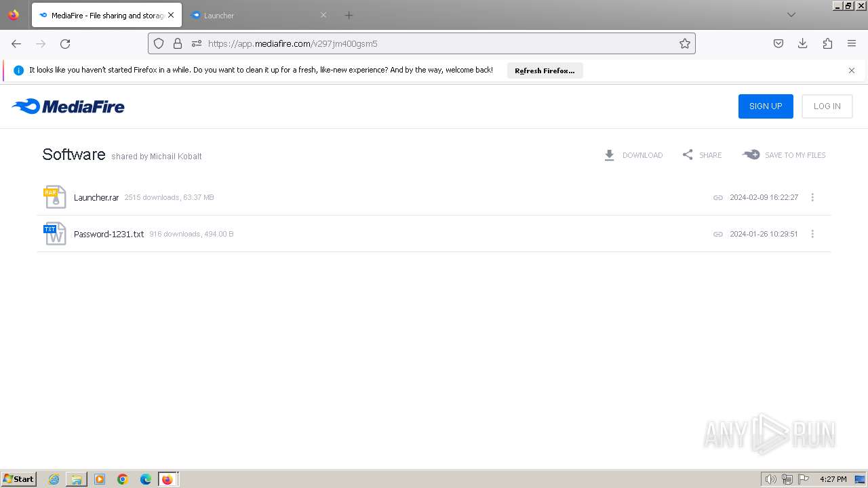The width and height of the screenshot is (868, 488).
Task: Bookmark this page with the star icon
Action: (x=685, y=43)
